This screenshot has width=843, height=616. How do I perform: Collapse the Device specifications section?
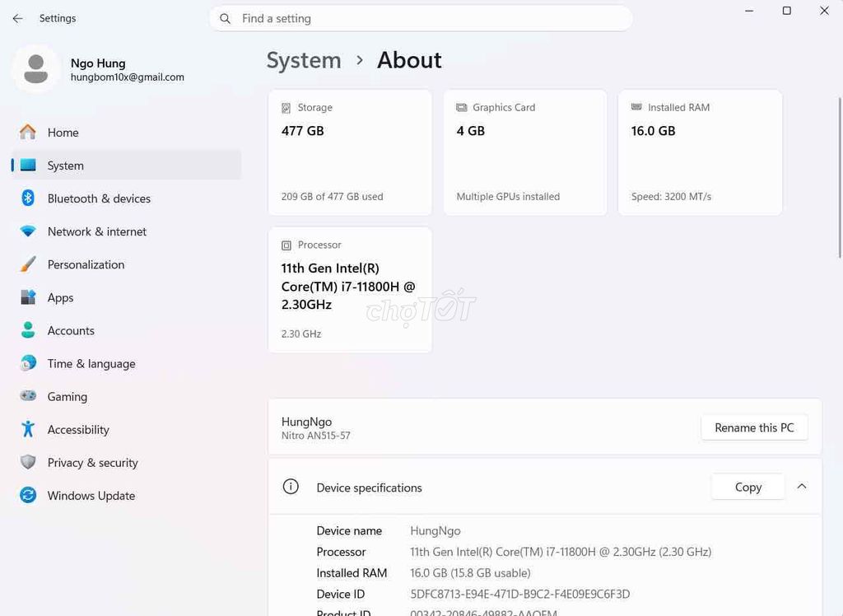(x=802, y=487)
